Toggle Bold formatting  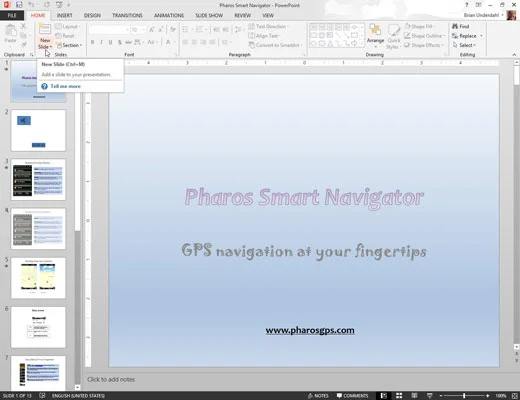point(92,42)
